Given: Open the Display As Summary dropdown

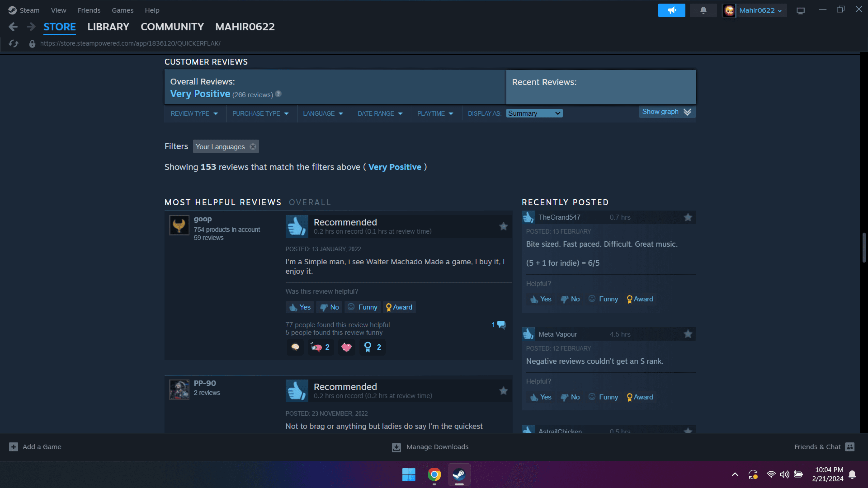Looking at the screenshot, I should (534, 114).
